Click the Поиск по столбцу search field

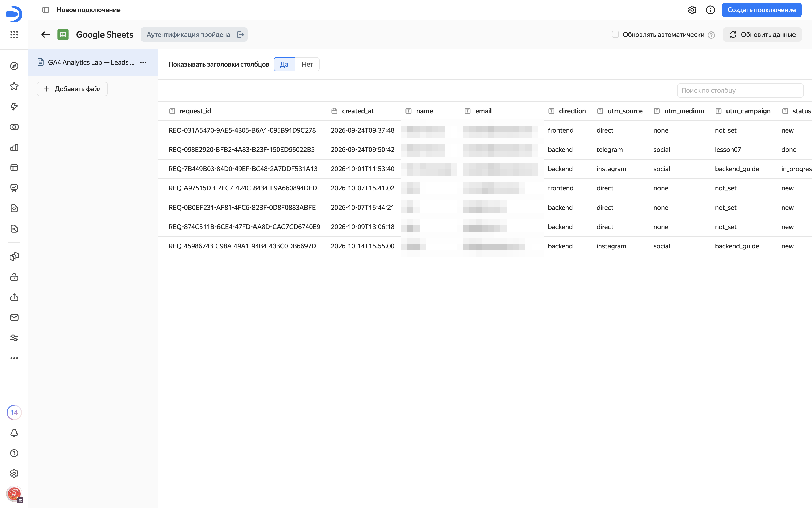coord(740,90)
